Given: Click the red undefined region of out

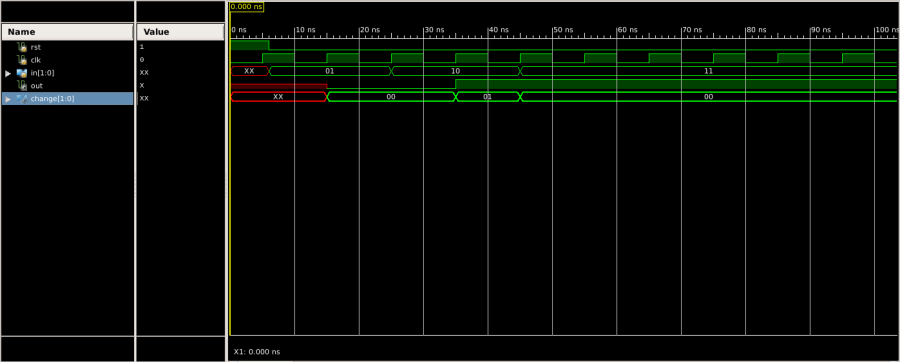Looking at the screenshot, I should click(x=278, y=86).
